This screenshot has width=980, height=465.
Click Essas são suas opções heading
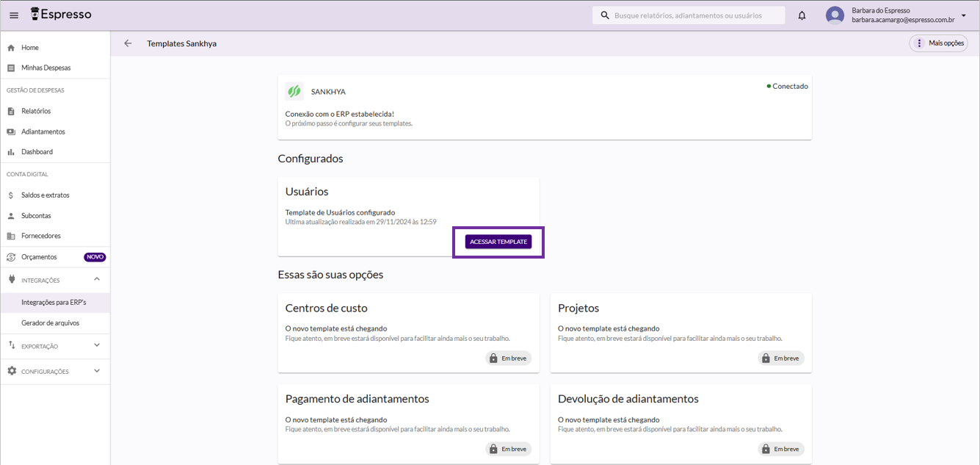(x=330, y=275)
